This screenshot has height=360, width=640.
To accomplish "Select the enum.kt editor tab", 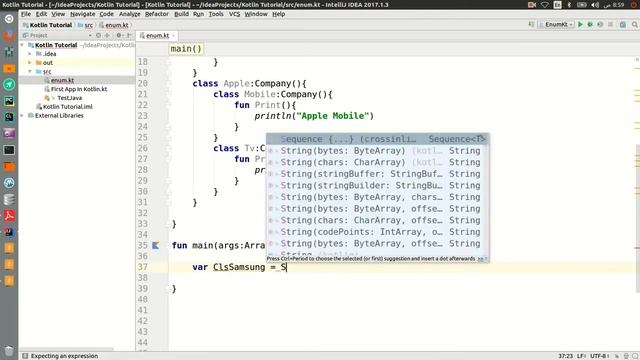I will tap(157, 36).
